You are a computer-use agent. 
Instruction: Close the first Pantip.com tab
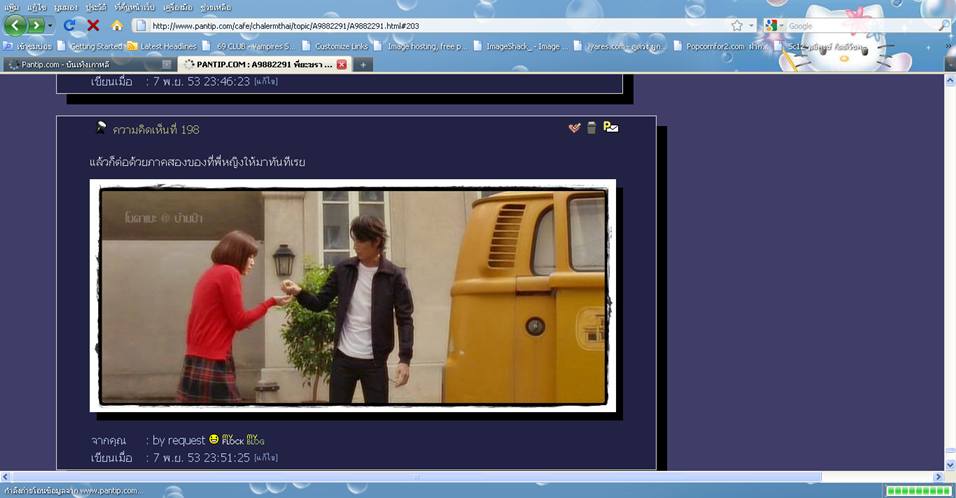coord(166,64)
